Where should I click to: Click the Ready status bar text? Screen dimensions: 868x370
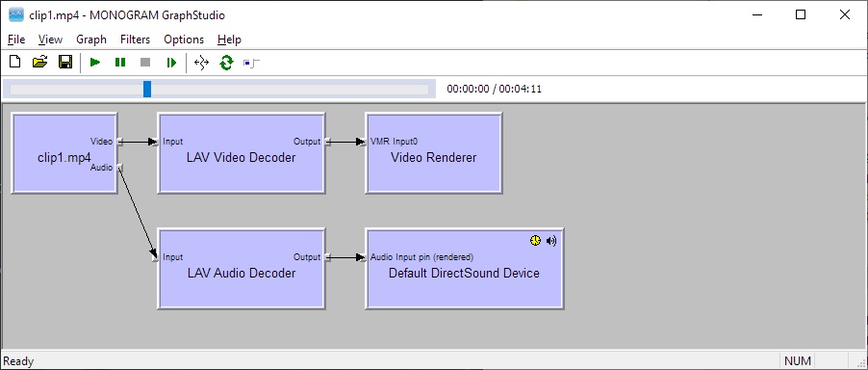(x=18, y=361)
